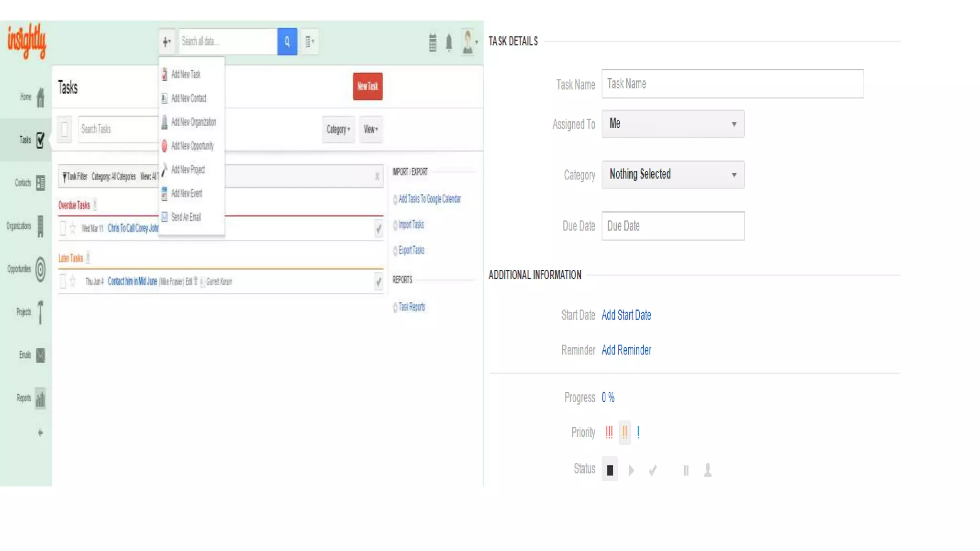Image resolution: width=980 pixels, height=551 pixels.
Task: Check the Chris To Call Corey task checkbox
Action: 63,228
